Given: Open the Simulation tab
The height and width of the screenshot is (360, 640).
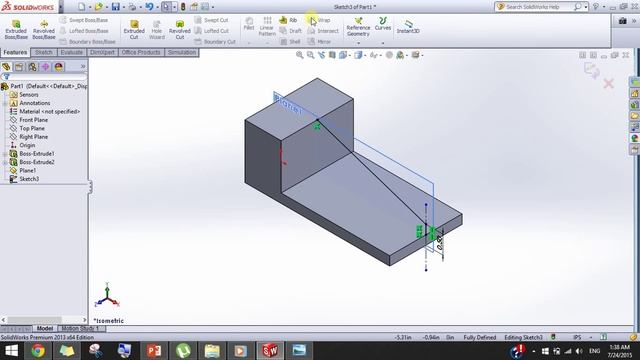Looking at the screenshot, I should [182, 52].
